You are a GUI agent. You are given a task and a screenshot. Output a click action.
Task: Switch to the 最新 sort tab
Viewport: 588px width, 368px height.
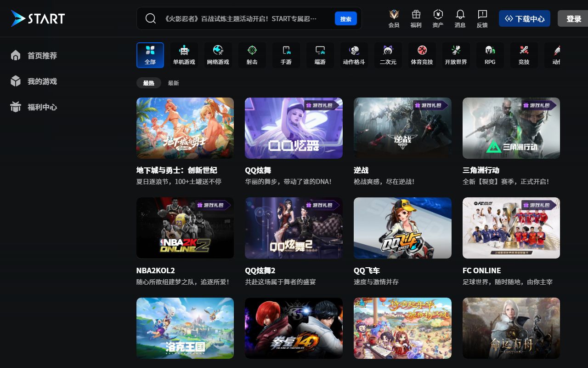174,83
